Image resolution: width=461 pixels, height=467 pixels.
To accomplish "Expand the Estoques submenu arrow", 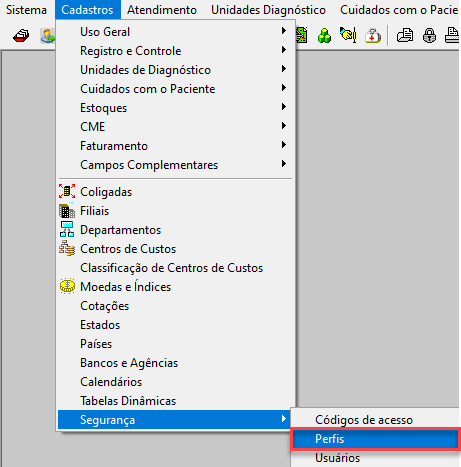I will point(284,107).
